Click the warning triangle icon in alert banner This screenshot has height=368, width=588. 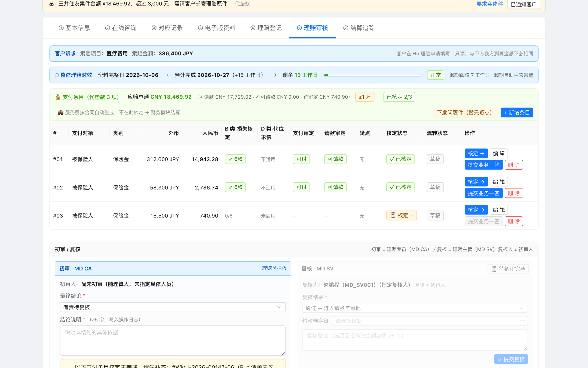pos(51,4)
